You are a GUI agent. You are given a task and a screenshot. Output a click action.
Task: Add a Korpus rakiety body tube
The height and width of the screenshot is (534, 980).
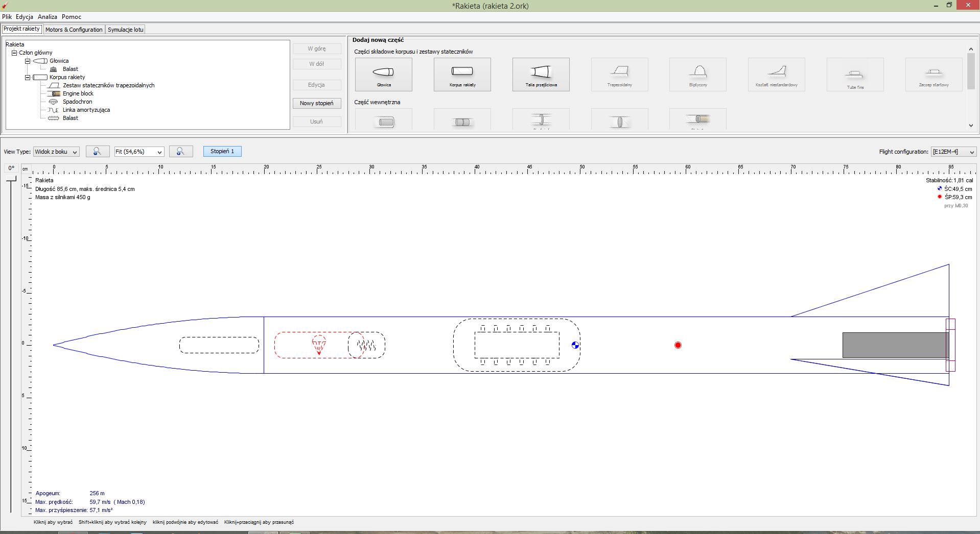pyautogui.click(x=462, y=75)
